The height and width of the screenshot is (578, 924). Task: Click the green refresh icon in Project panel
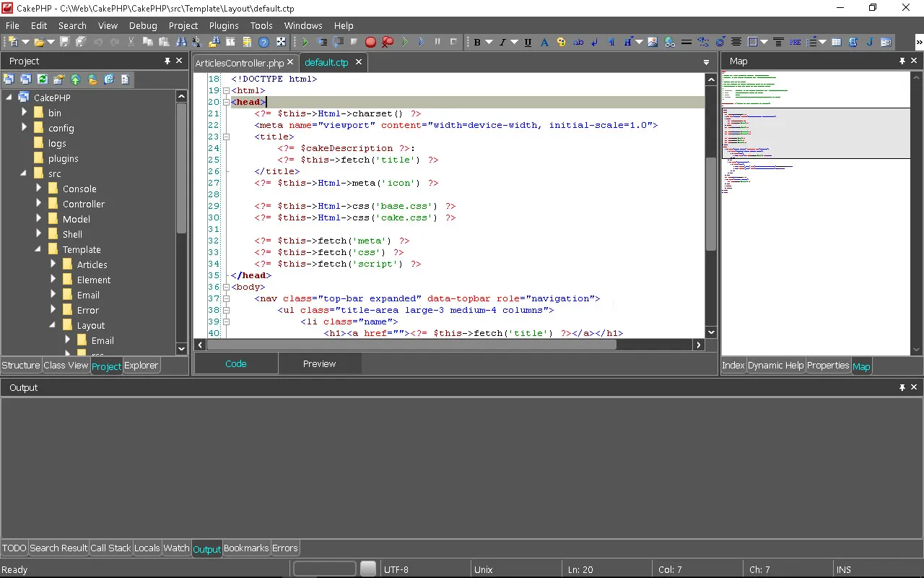(42, 79)
